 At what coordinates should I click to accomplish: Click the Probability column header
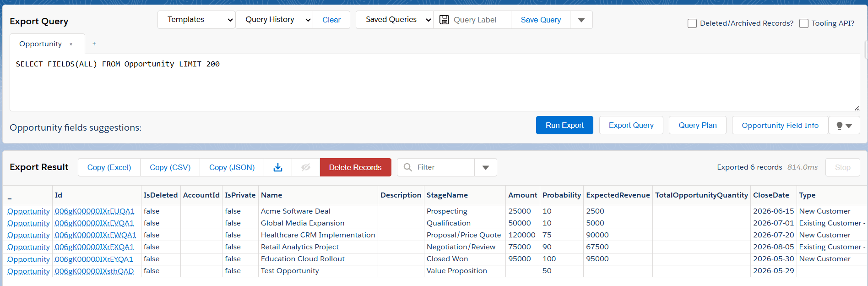point(562,195)
